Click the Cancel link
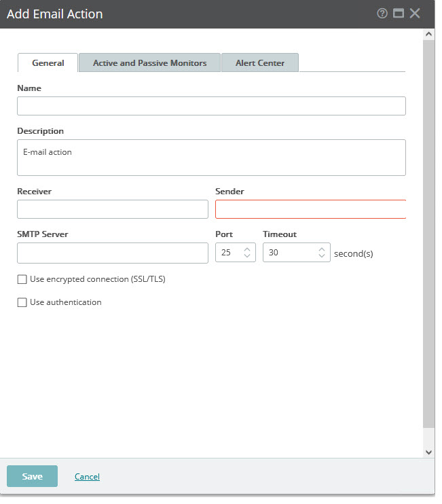Image resolution: width=442 pixels, height=504 pixels. click(x=87, y=477)
